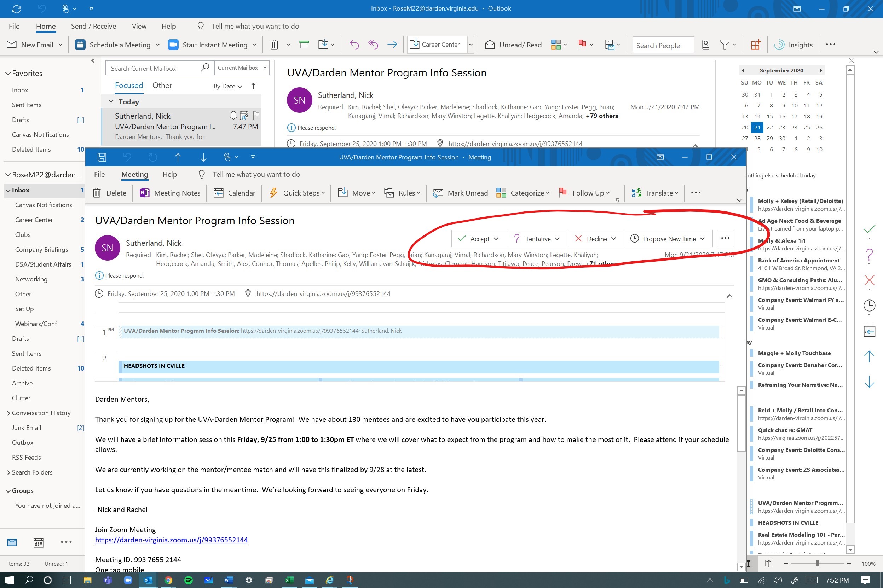The width and height of the screenshot is (883, 588).
Task: Open View tab in main Outlook window
Action: pos(139,26)
